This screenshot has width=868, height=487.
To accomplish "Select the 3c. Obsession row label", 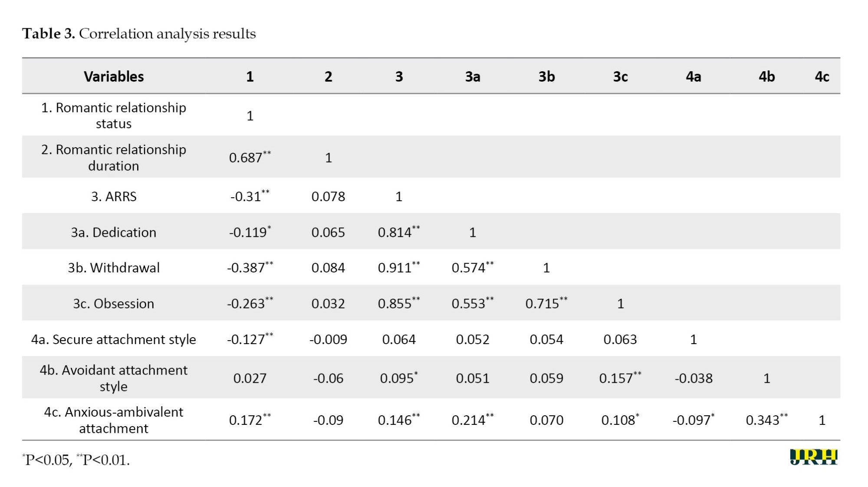I will [114, 303].
